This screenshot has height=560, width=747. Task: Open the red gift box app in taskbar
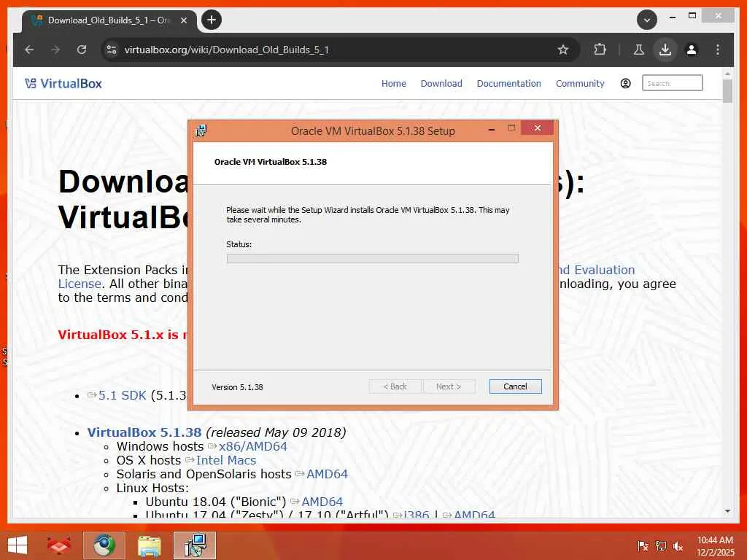(x=58, y=545)
